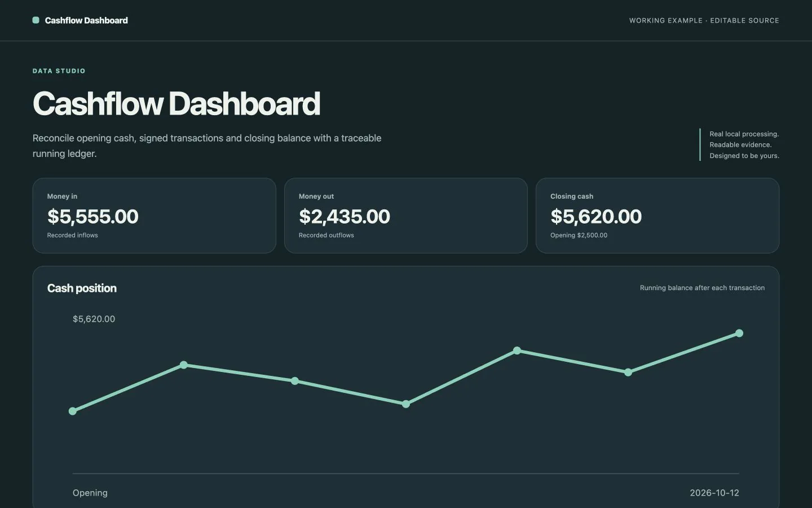
Task: Select the "Money out" card label
Action: coord(316,196)
